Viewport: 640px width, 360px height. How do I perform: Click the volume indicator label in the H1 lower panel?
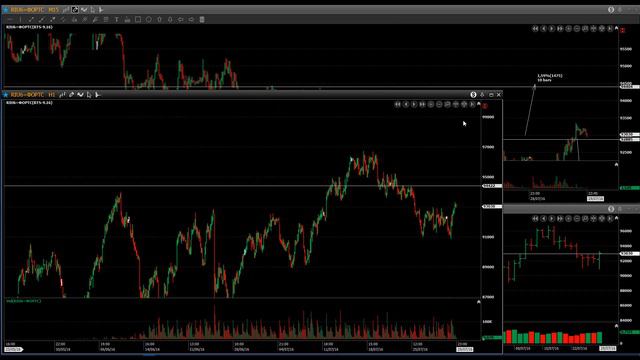tap(24, 301)
